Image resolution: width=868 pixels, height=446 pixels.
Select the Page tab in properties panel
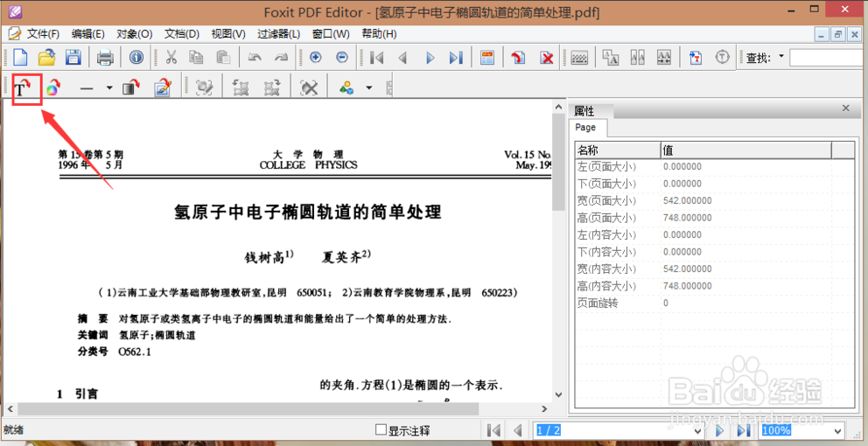585,128
